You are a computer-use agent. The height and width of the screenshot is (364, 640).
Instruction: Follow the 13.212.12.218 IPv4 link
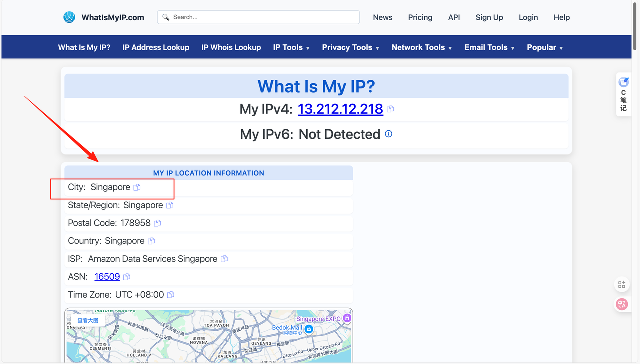340,109
